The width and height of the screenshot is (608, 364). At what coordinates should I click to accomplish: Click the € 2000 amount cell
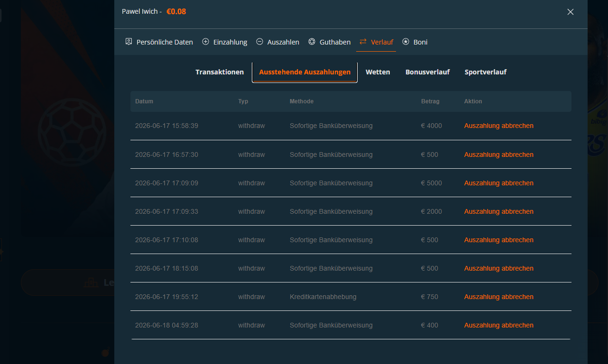[432, 212]
